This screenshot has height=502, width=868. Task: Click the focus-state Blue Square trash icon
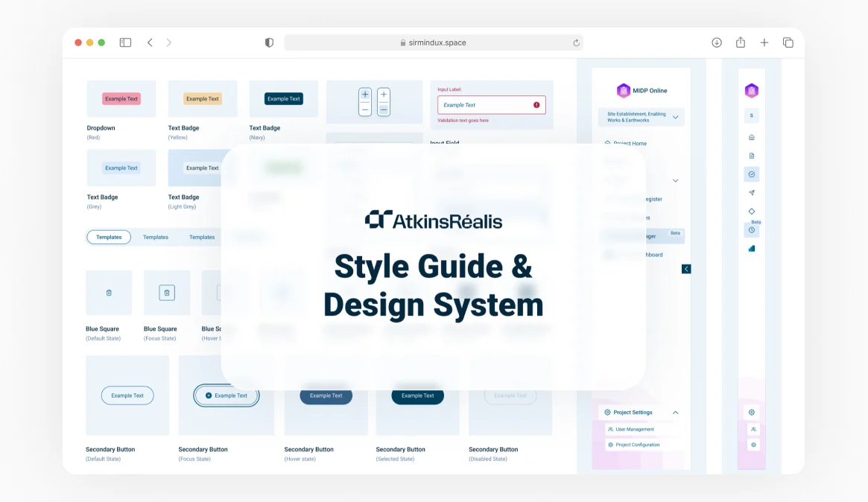tap(167, 293)
